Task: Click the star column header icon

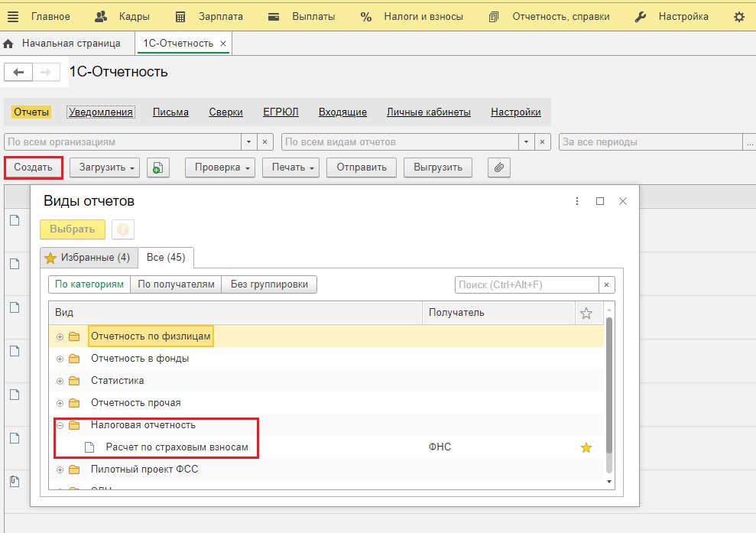Action: 586,313
